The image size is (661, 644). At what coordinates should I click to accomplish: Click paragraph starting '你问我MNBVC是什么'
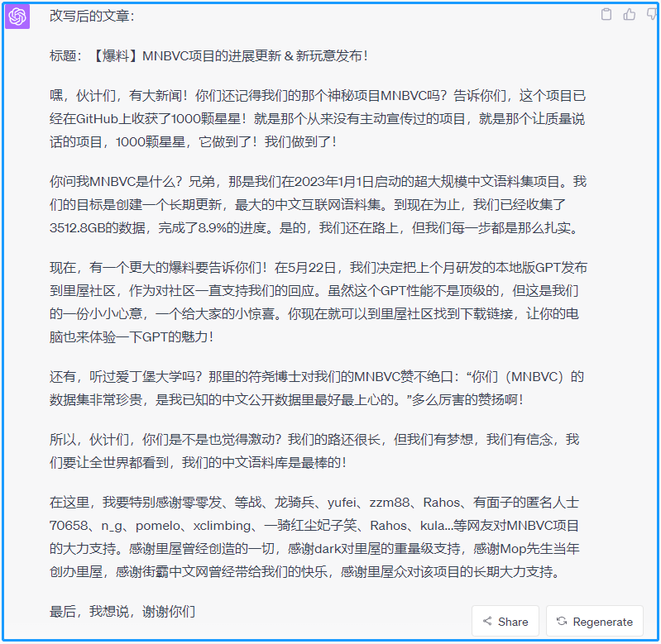[x=318, y=205]
